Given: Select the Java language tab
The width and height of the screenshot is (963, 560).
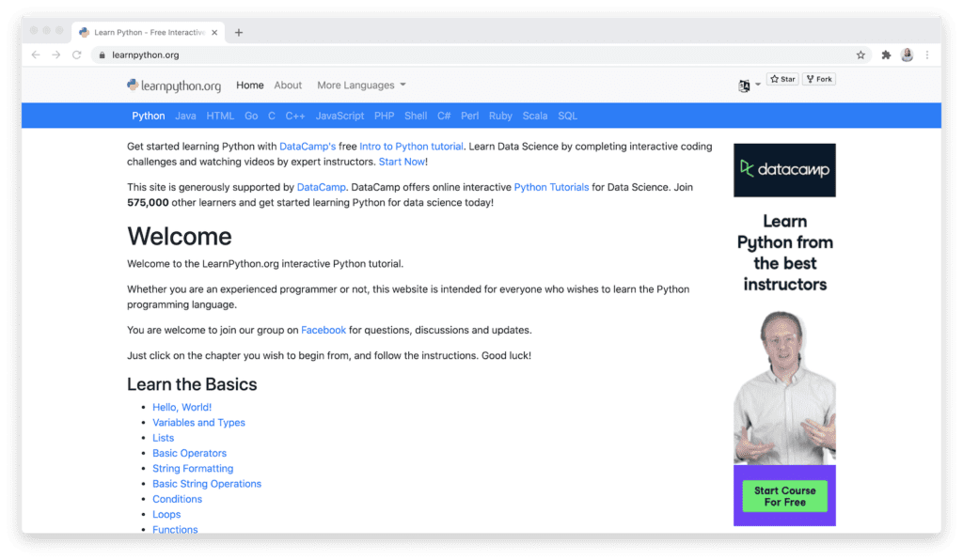Looking at the screenshot, I should (x=185, y=117).
